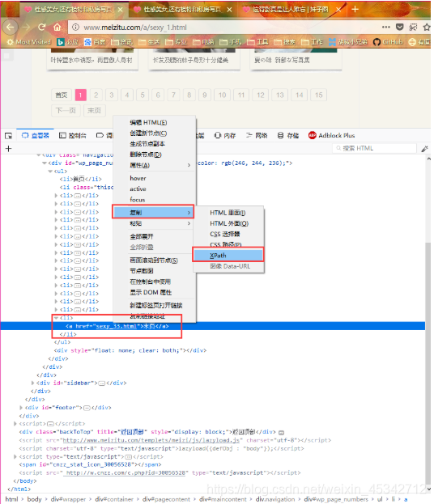Close the third browser tab

338,10
